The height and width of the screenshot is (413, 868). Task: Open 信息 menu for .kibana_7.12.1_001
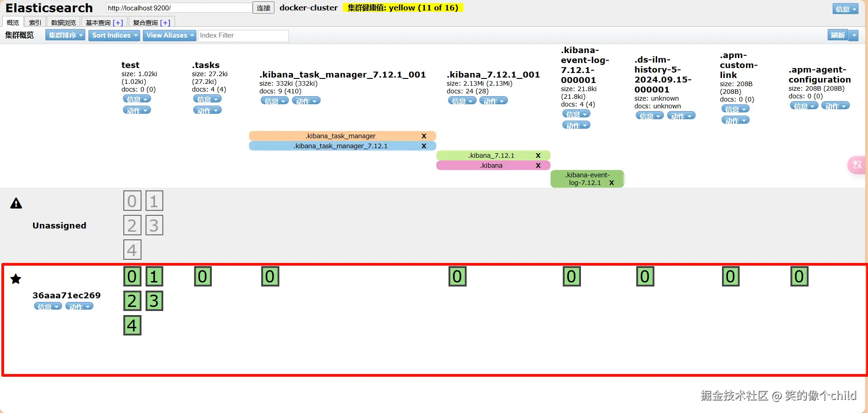[462, 101]
